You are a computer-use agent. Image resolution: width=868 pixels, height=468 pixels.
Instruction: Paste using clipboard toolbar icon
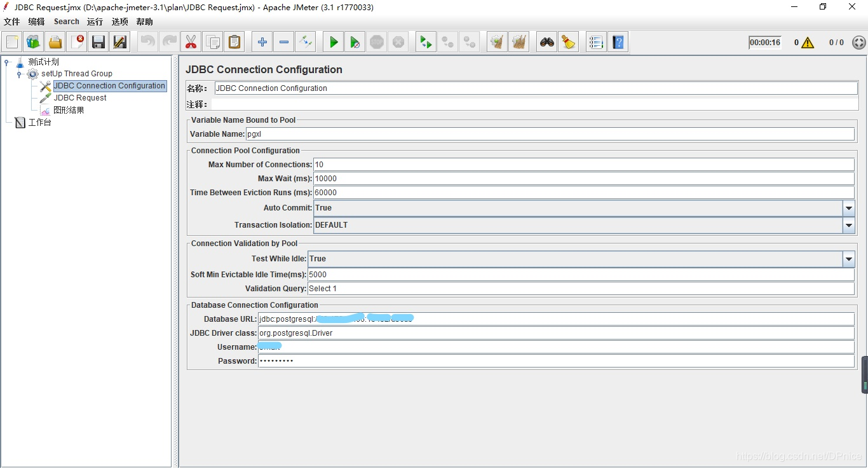click(x=234, y=43)
